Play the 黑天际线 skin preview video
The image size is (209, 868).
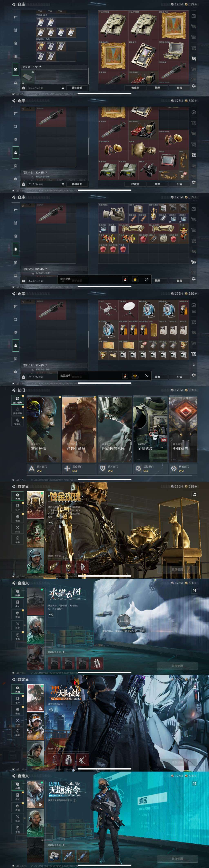coord(51,709)
